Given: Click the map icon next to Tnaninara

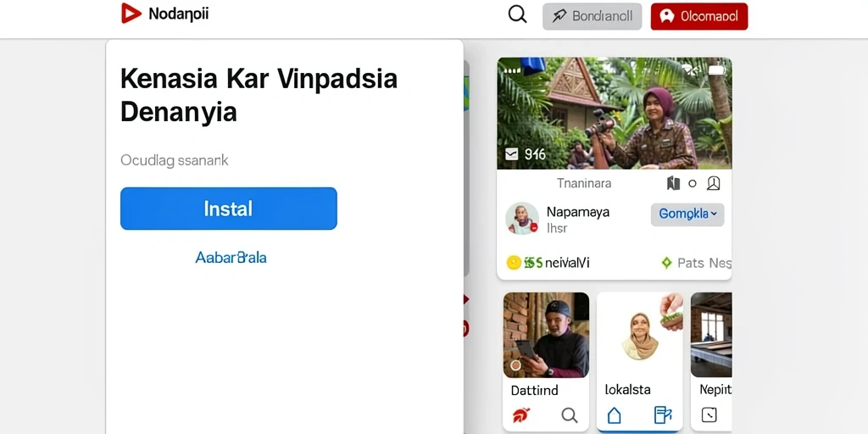Looking at the screenshot, I should click(x=673, y=183).
